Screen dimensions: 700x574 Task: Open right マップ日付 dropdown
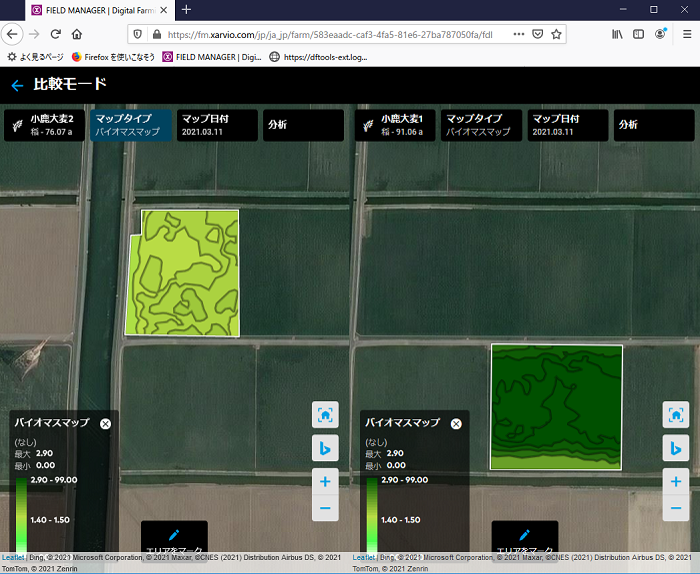(x=568, y=125)
